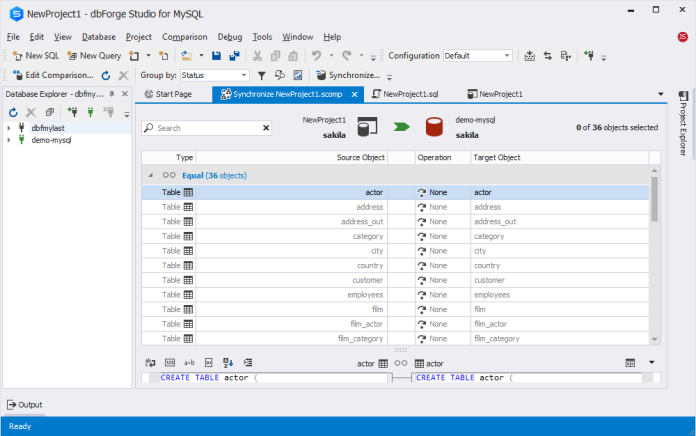
Task: Switch to the NewProject1.sql tab
Action: coord(405,94)
